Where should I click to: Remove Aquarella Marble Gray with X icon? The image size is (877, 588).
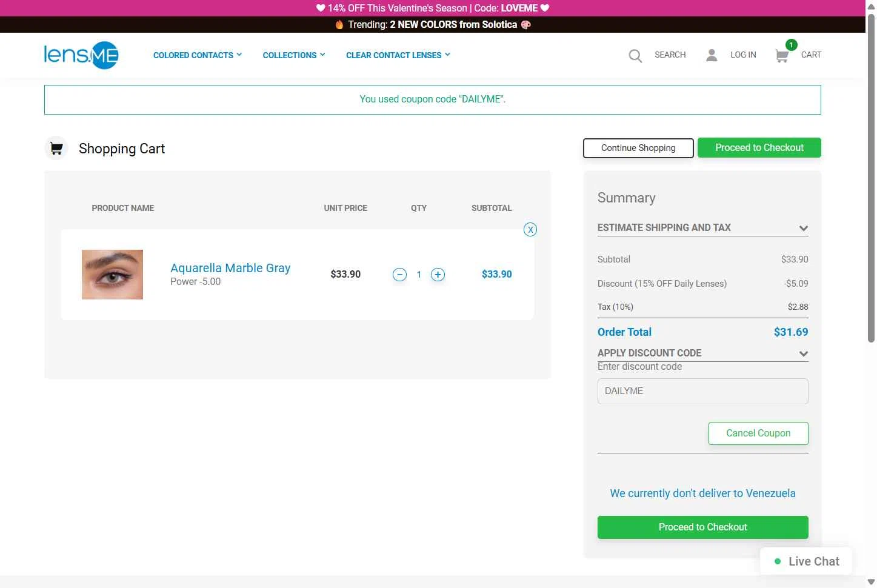pos(530,230)
